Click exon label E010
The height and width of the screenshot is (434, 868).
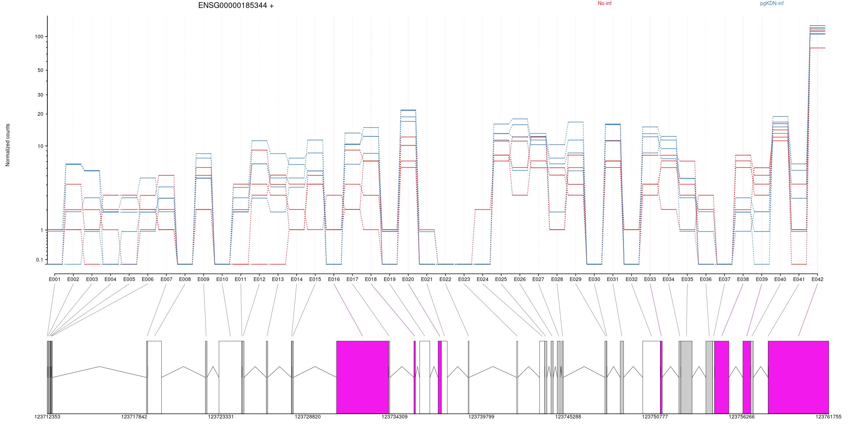pos(222,279)
